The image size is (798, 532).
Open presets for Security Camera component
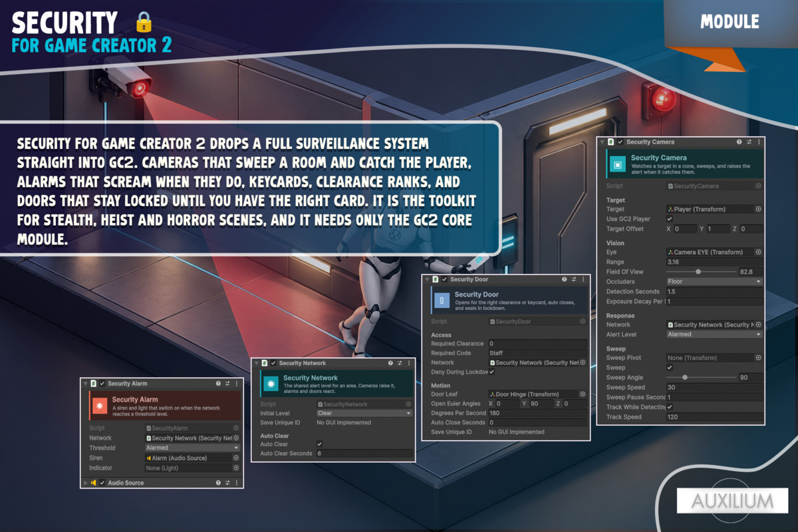(749, 142)
